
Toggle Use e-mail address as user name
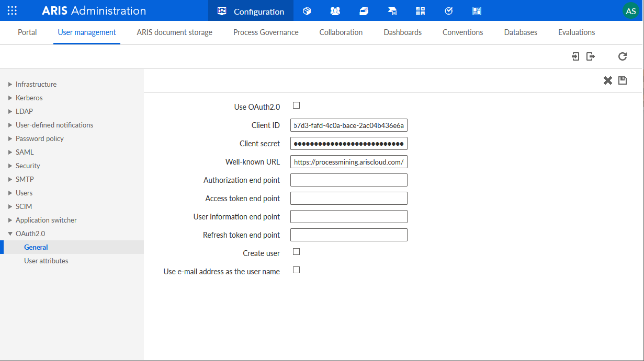point(296,270)
